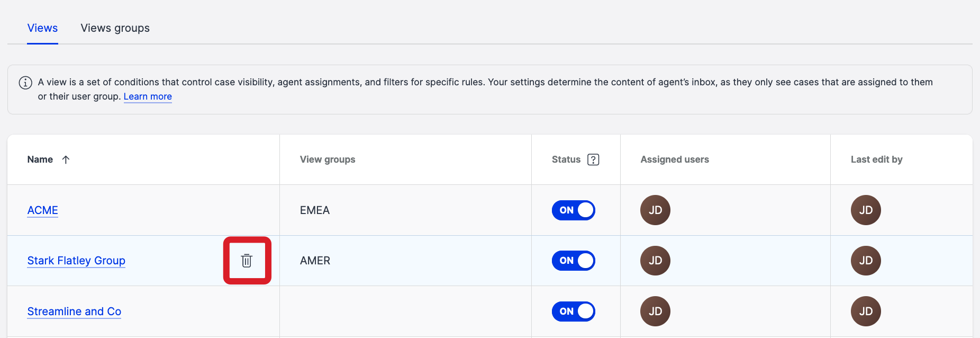Screen dimensions: 980x338
Task: Click Streamline and Co's last edit avatar
Action: (x=865, y=311)
